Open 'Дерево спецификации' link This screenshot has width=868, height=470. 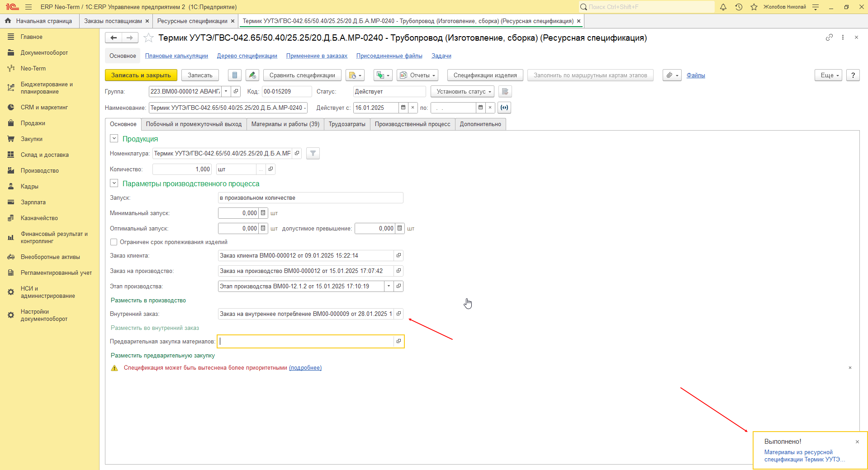pos(247,56)
